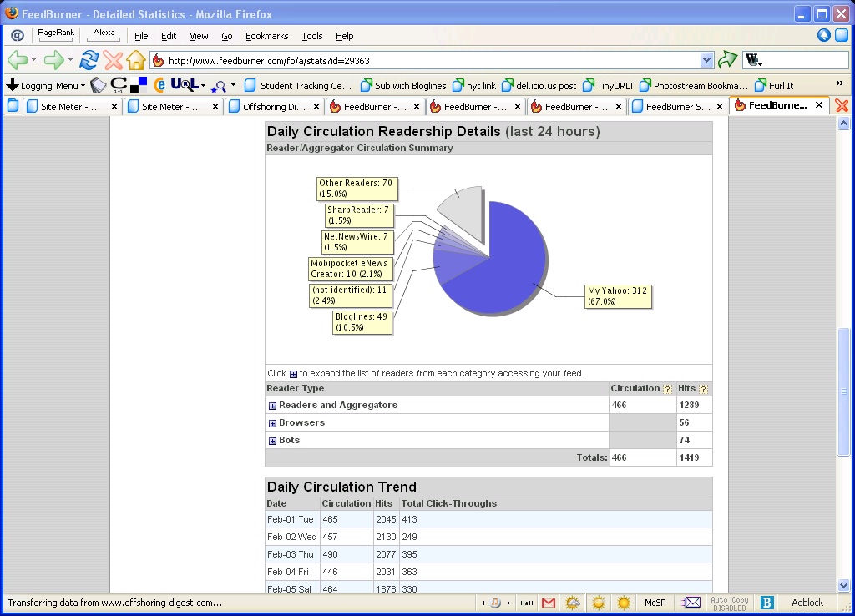This screenshot has width=855, height=616.
Task: Go back with the green back arrow
Action: [18, 60]
